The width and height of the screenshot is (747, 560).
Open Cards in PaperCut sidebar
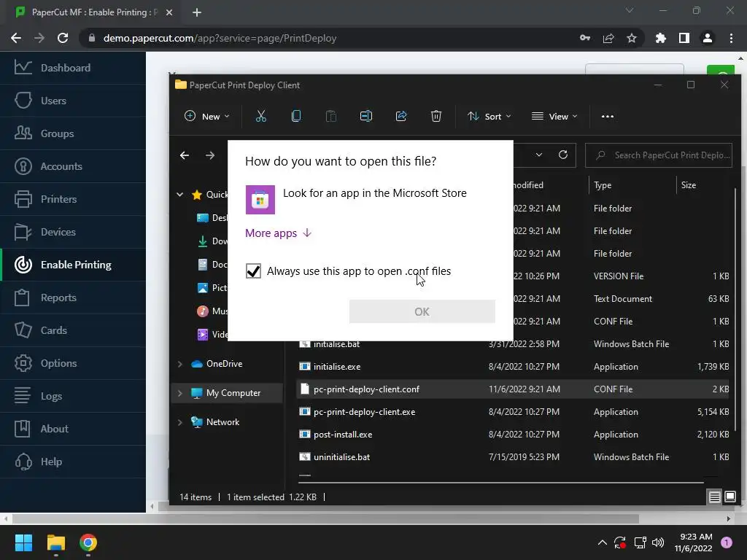click(x=73, y=330)
